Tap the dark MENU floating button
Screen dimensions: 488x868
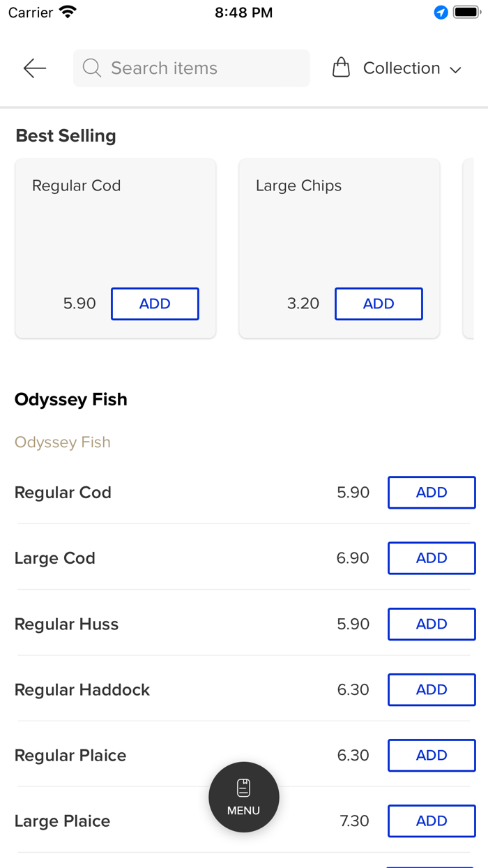[x=243, y=797]
